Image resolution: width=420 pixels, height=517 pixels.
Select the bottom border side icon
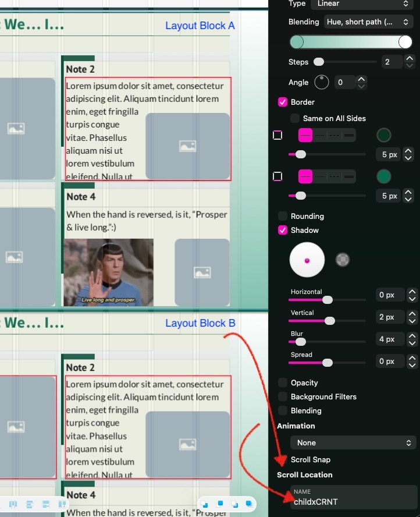click(x=277, y=176)
